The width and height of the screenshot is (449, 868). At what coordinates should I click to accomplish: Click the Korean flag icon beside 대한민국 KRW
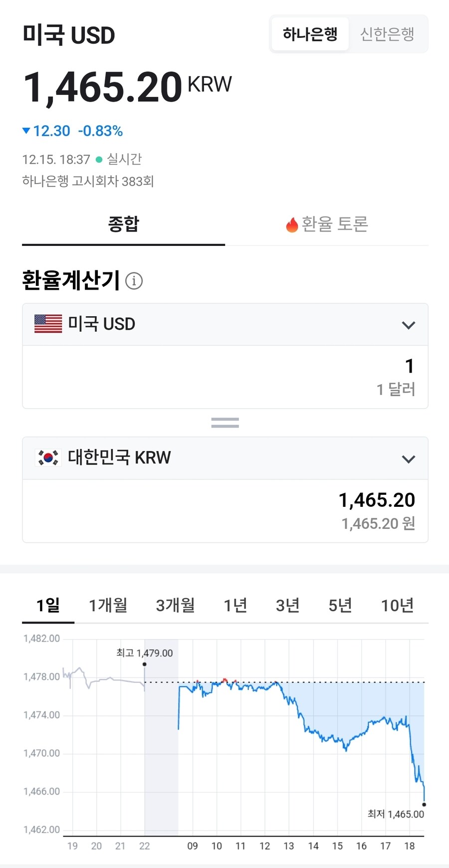coord(47,457)
